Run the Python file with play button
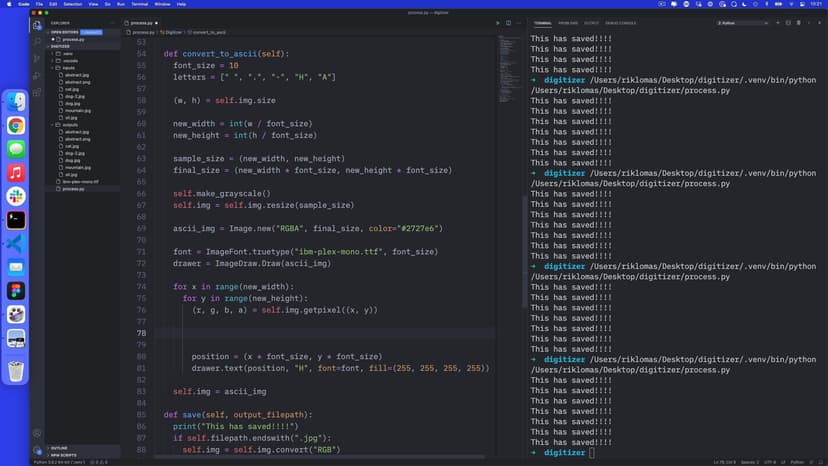The height and width of the screenshot is (466, 828). click(x=498, y=22)
